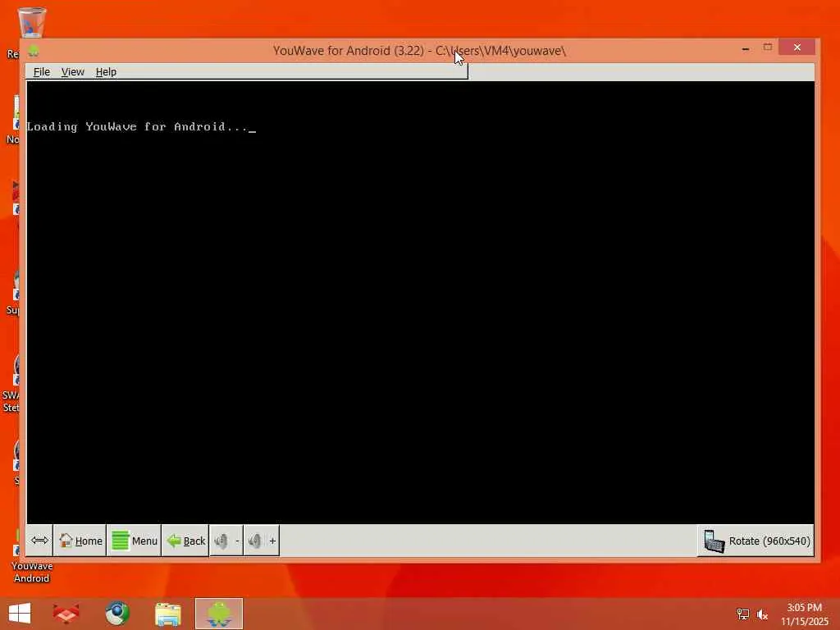Screen dimensions: 840x630
Task: Maximize the YouWave window
Action: point(768,48)
